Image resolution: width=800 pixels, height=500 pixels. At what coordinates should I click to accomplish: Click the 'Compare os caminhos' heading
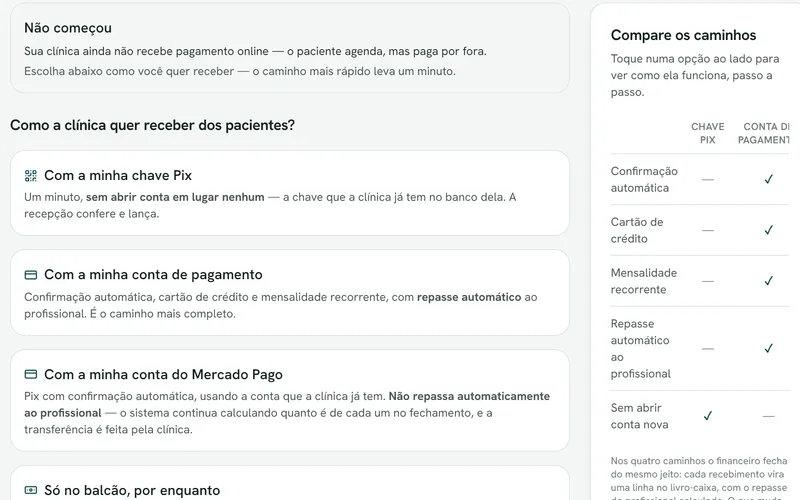(x=683, y=35)
